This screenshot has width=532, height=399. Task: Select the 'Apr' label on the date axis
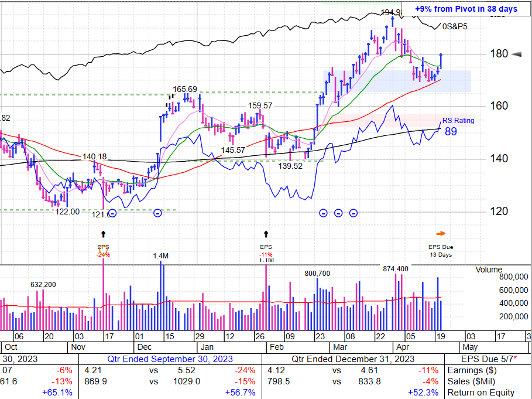[x=403, y=346]
